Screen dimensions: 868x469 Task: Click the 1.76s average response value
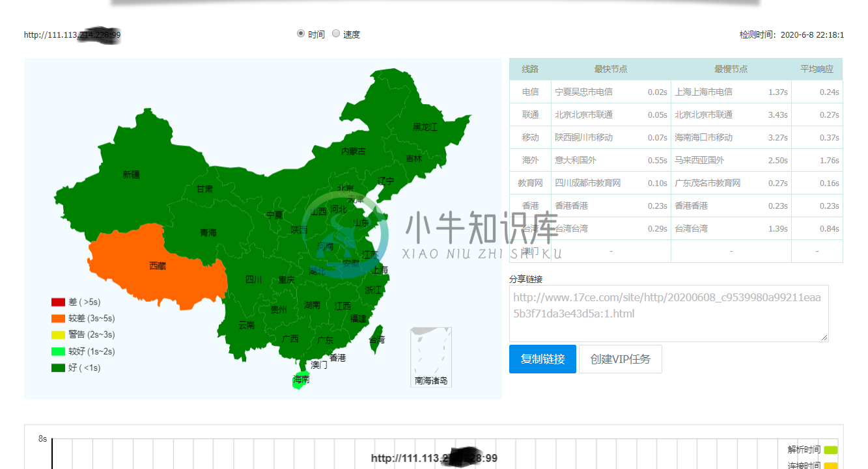(x=830, y=160)
